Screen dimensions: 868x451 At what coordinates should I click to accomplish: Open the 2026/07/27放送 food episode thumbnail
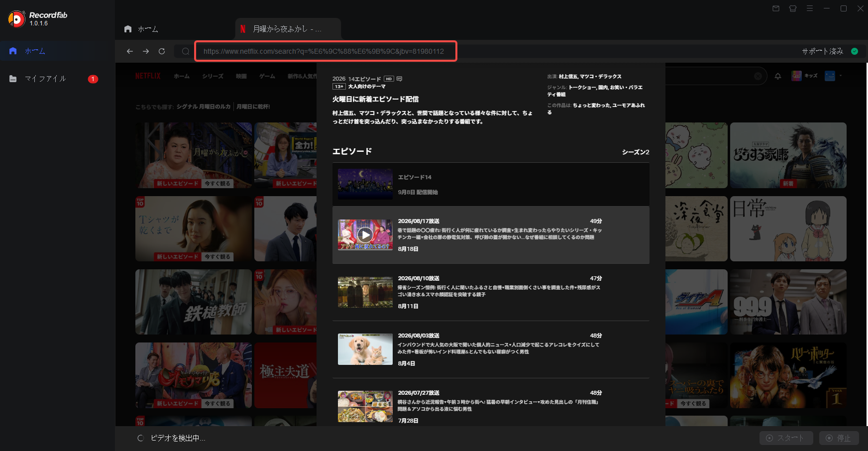[365, 407]
